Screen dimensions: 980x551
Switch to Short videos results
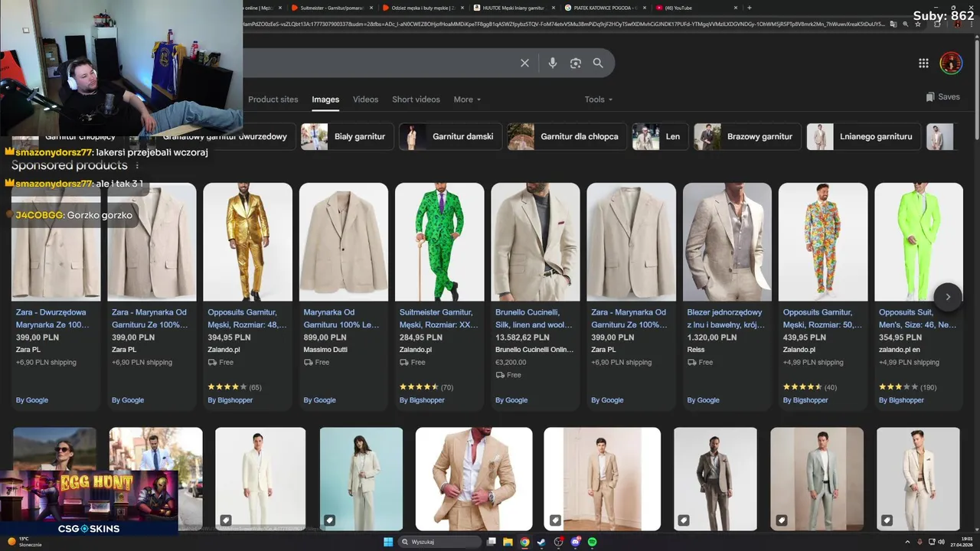pyautogui.click(x=416, y=99)
